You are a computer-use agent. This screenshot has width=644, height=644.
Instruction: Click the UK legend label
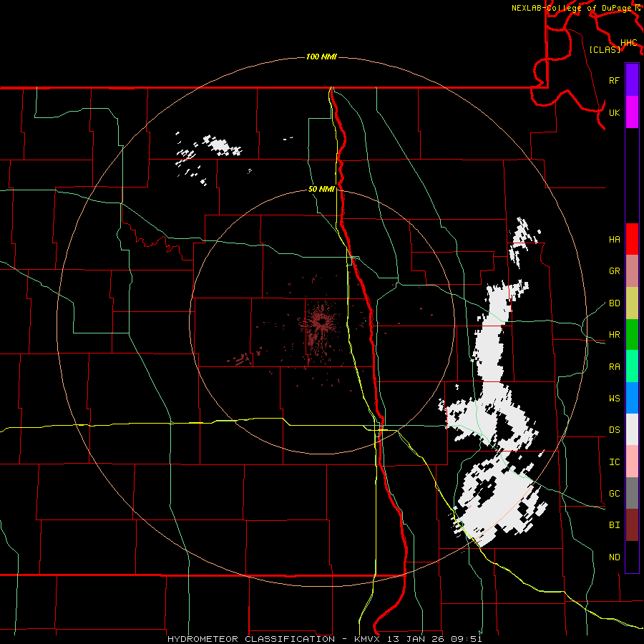click(614, 112)
